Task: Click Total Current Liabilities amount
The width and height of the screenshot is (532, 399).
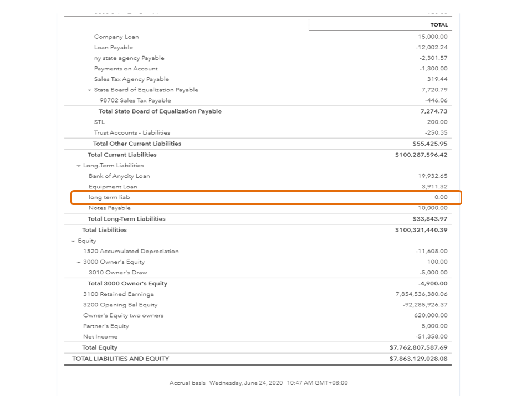Action: [421, 155]
